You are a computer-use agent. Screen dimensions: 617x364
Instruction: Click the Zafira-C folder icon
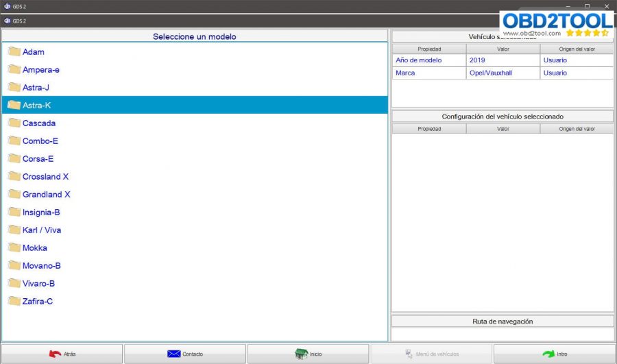point(14,301)
